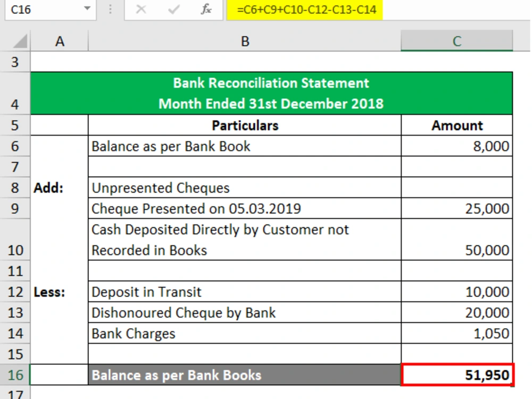Click the Cancel X icon in formula bar
532x399 pixels.
tap(141, 9)
